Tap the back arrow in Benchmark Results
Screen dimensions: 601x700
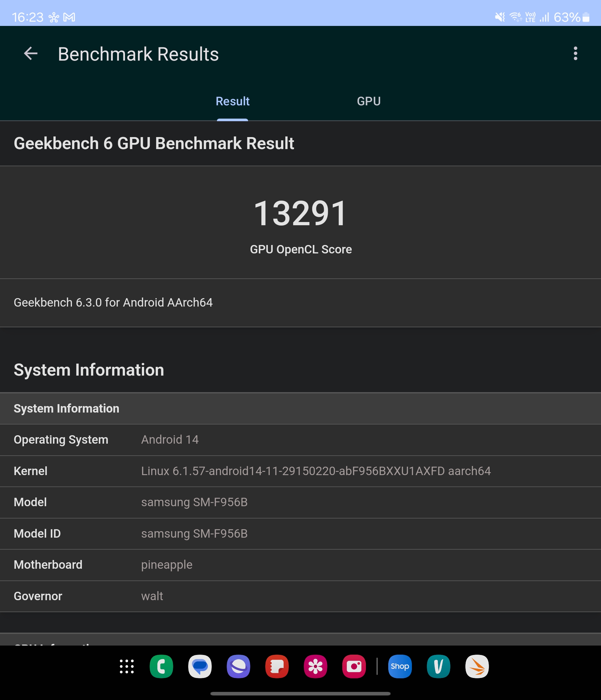[31, 54]
